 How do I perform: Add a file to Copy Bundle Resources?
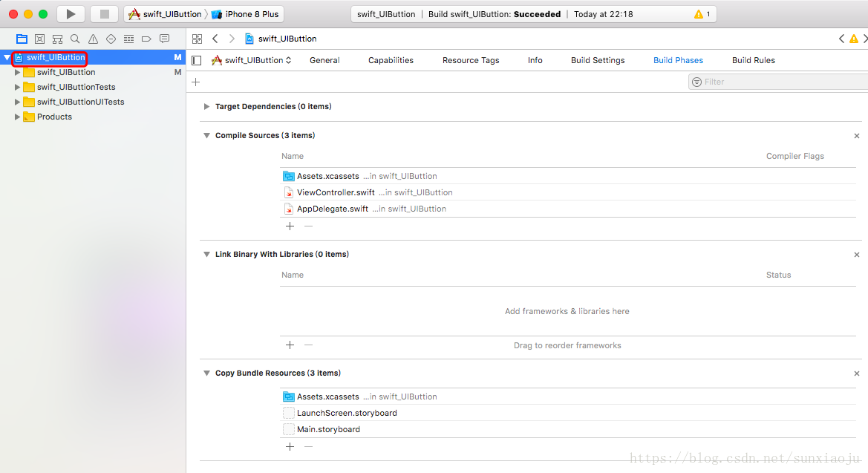[x=290, y=446]
